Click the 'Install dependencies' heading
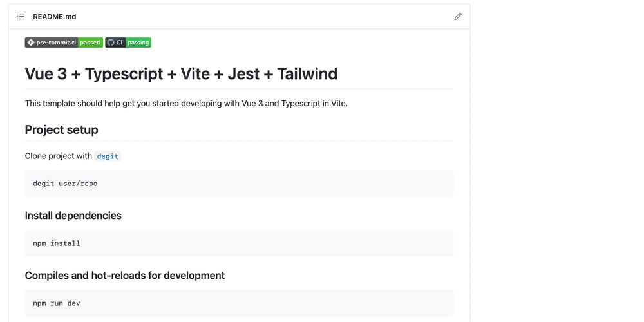This screenshot has height=322, width=644. (73, 216)
